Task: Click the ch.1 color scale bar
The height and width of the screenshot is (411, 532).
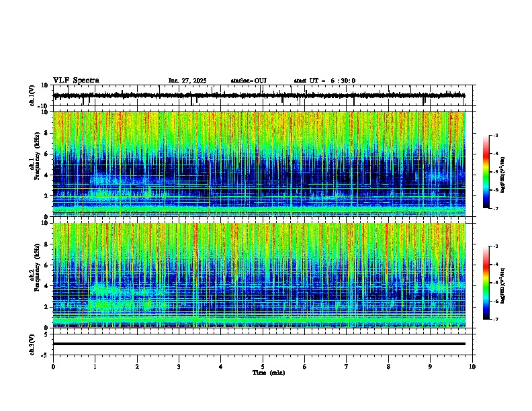Action: tap(486, 172)
